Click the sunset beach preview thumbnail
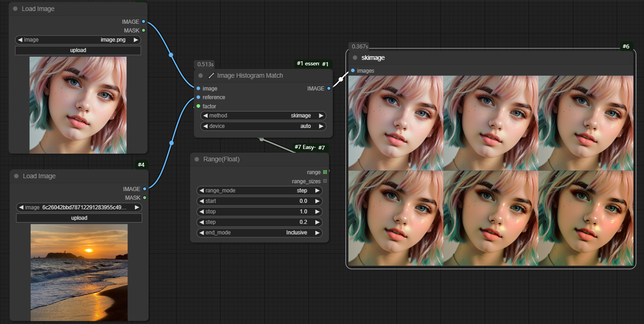 click(x=79, y=272)
